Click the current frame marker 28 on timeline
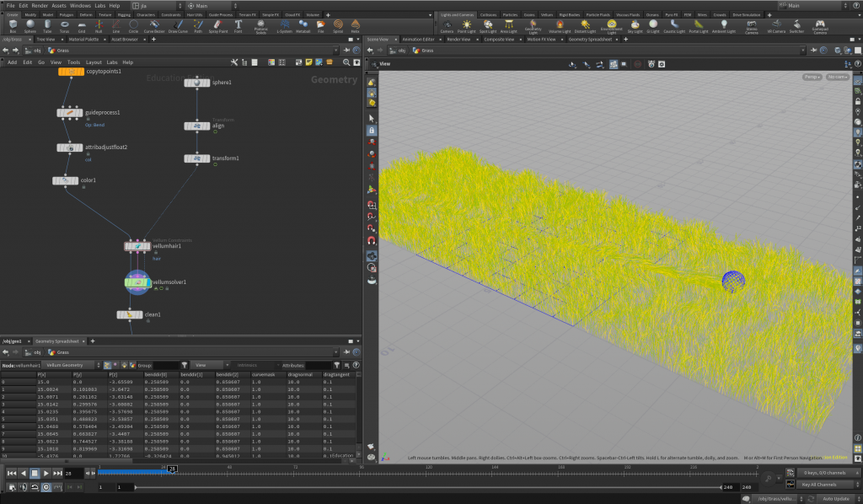863x504 pixels. click(x=172, y=469)
